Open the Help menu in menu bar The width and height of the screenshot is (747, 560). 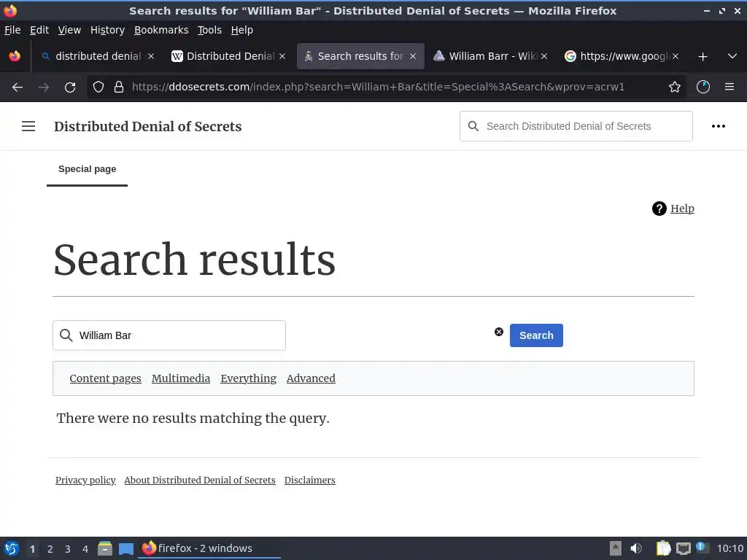pos(241,30)
